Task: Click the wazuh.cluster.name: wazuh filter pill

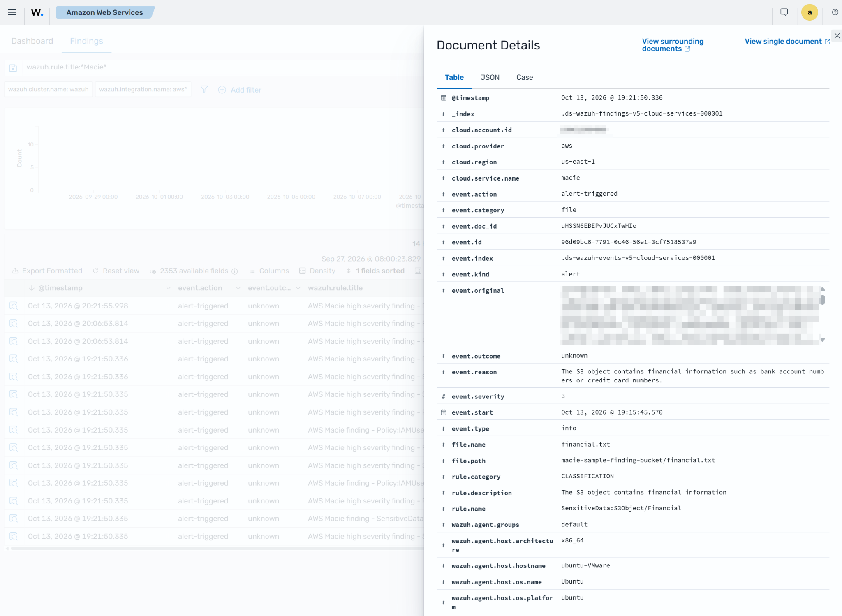Action: pos(49,90)
